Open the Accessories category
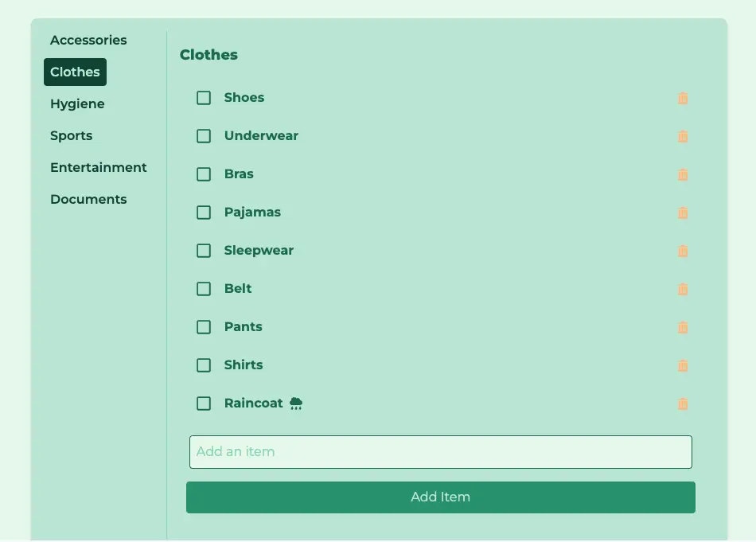Viewport: 756px width, 542px height. point(88,40)
